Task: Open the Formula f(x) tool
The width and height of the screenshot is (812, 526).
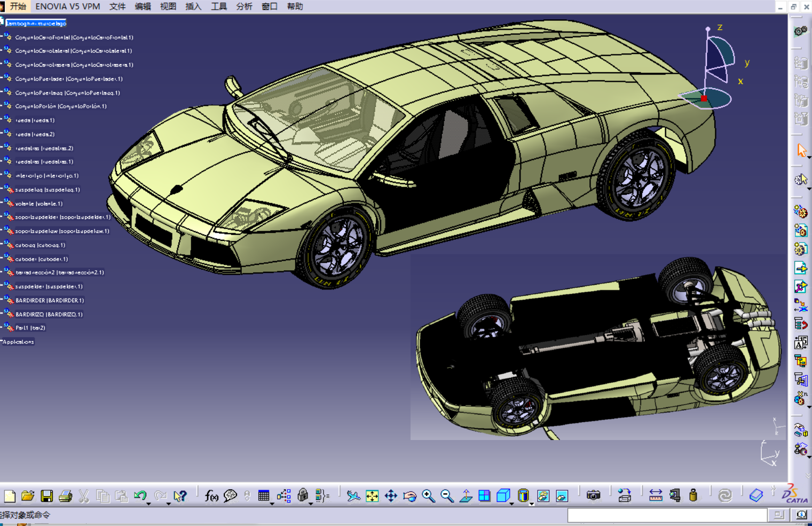Action: (x=211, y=496)
